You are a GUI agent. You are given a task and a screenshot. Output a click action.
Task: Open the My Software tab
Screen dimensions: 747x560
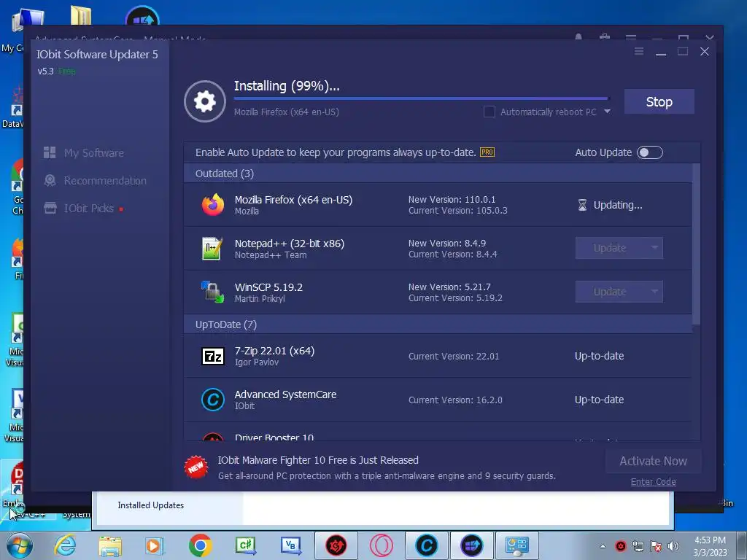94,153
